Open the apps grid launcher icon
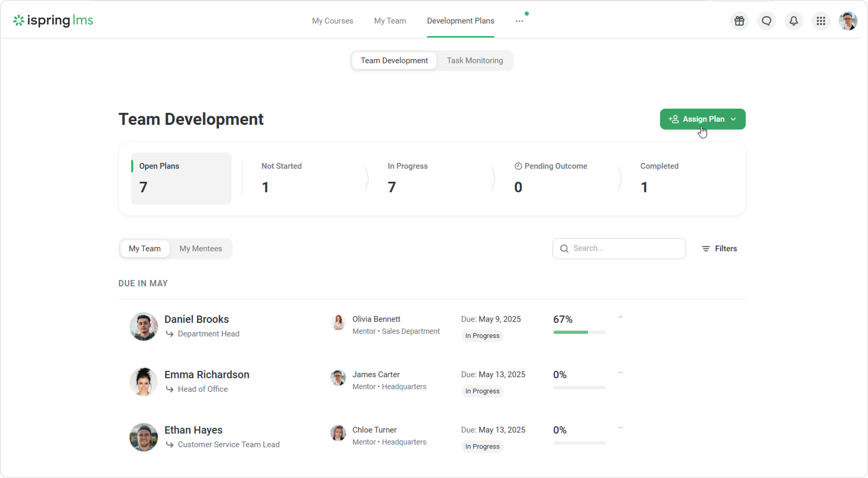The image size is (868, 478). 821,21
